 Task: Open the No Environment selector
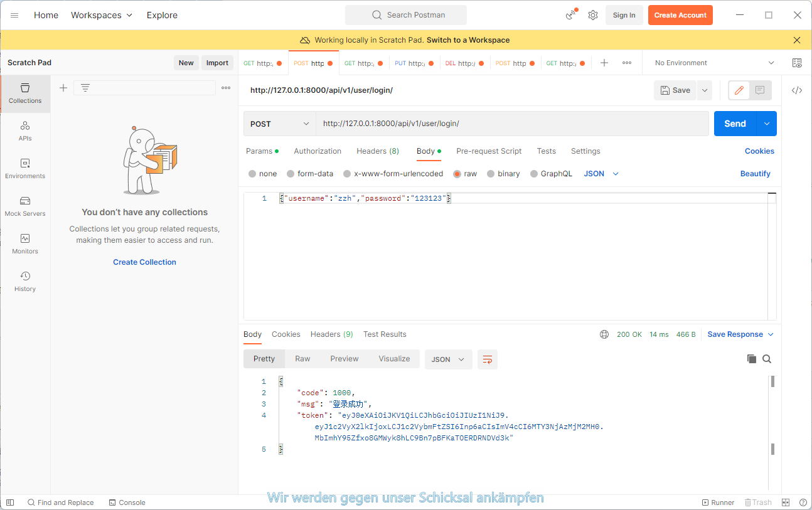click(x=715, y=63)
